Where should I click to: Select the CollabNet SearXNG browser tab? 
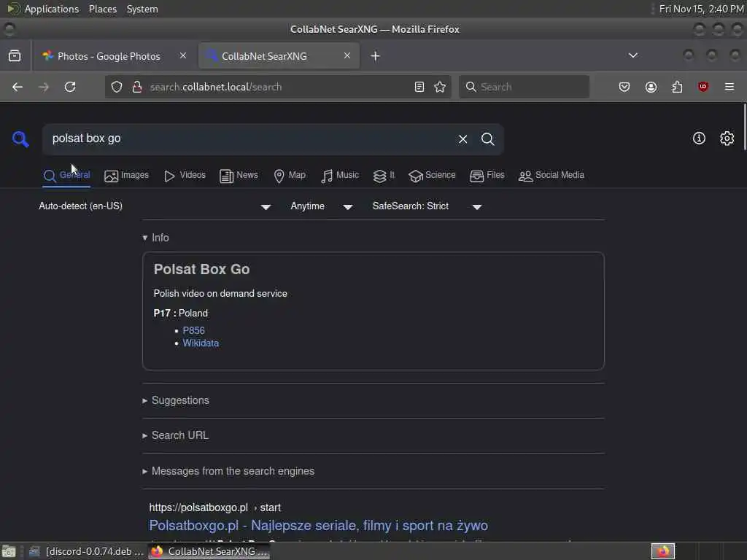pyautogui.click(x=279, y=56)
